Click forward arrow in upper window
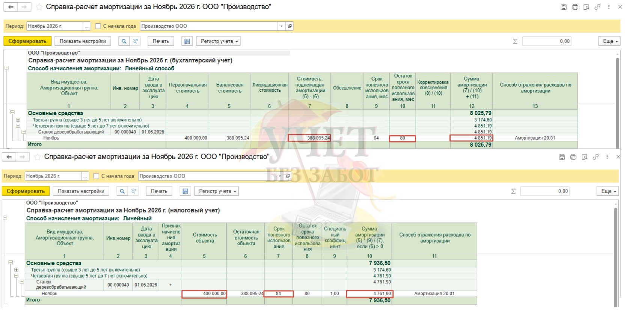This screenshot has height=326, width=644. pos(24,7)
